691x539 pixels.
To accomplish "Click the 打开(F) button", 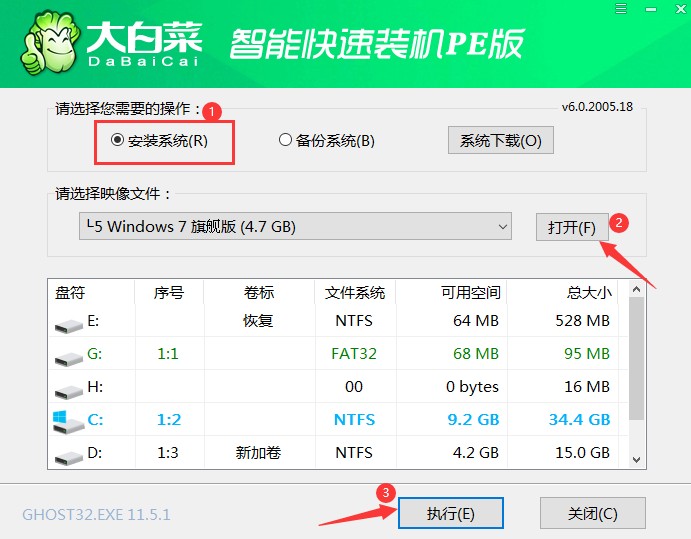I will pyautogui.click(x=572, y=227).
